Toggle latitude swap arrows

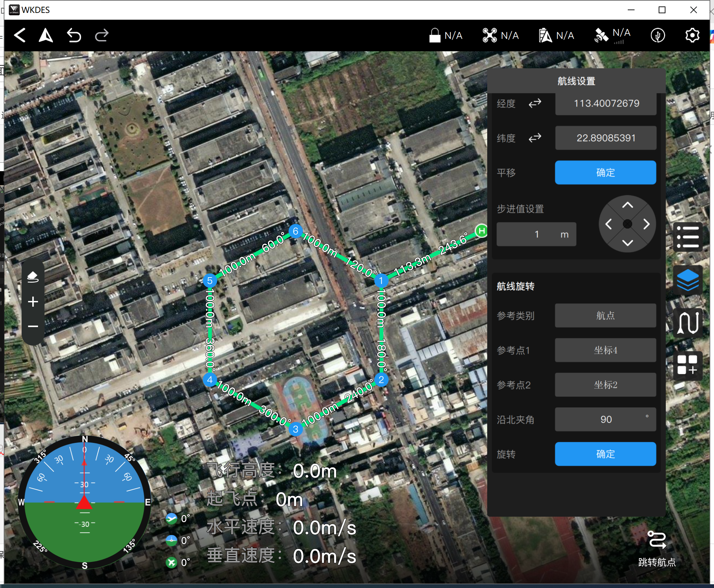[535, 138]
